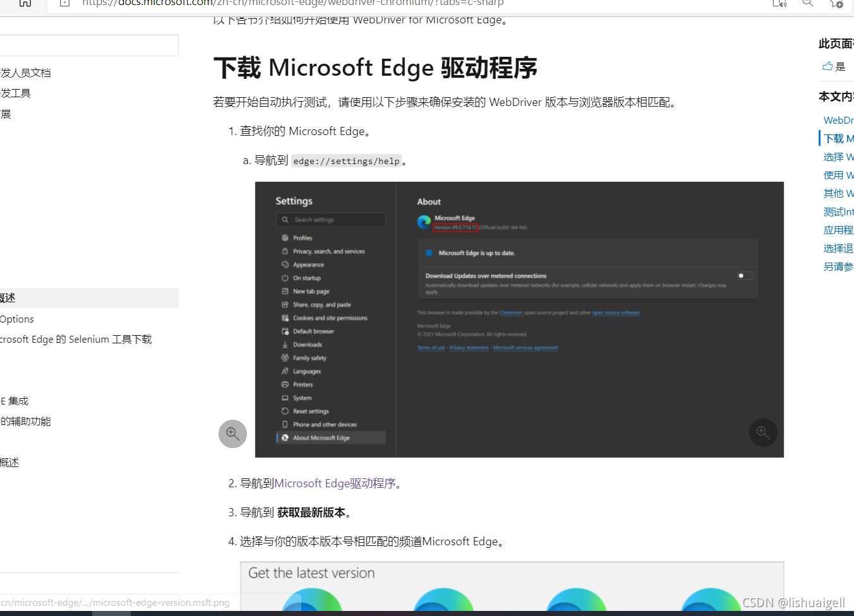Click the zoom magnifier icon in address bar
This screenshot has width=854, height=616.
(807, 3)
